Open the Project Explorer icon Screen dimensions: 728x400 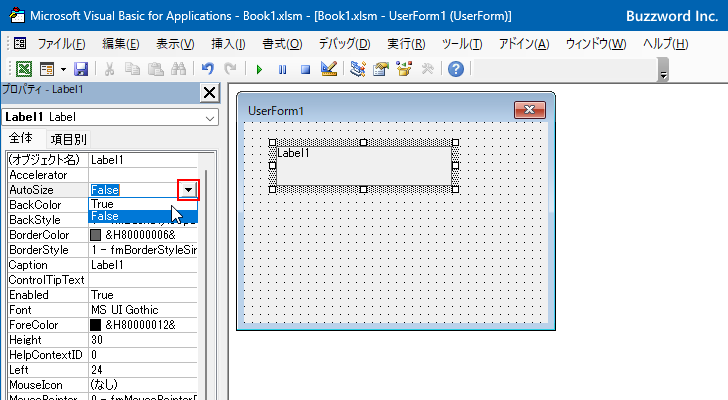(358, 69)
